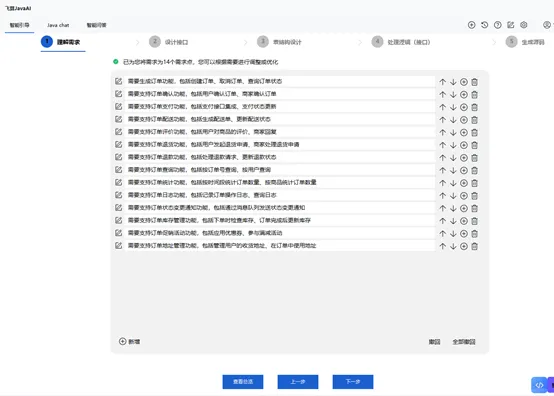Switch to the Java chat tab
Viewport: 554px width, 396px height.
(x=58, y=25)
